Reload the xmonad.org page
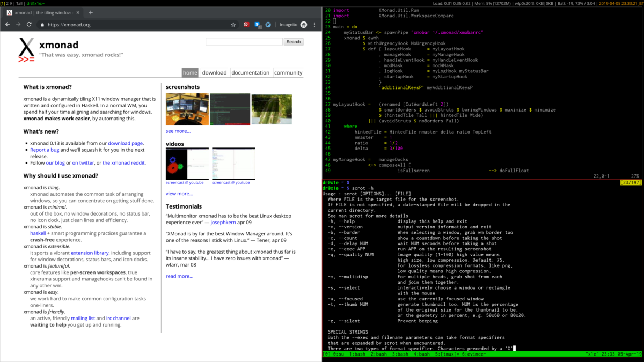644x362 pixels. click(x=28, y=24)
